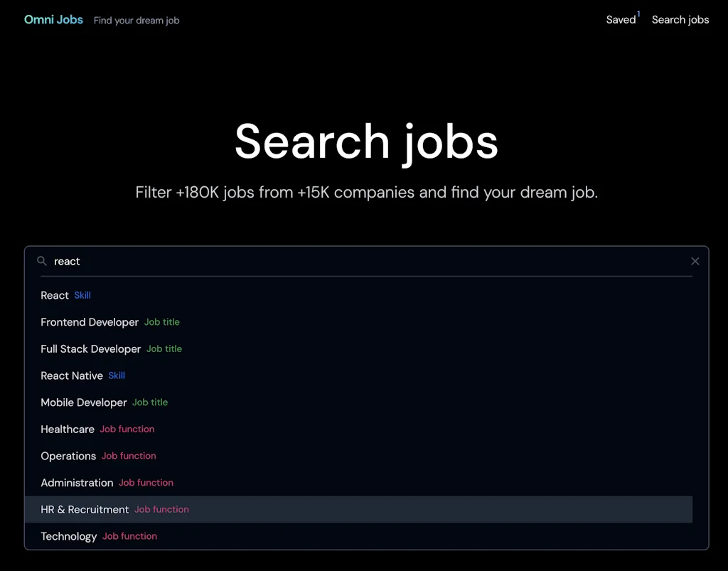The image size is (728, 571).
Task: Click the green Job title label beside Frontend Developer
Action: tap(161, 322)
